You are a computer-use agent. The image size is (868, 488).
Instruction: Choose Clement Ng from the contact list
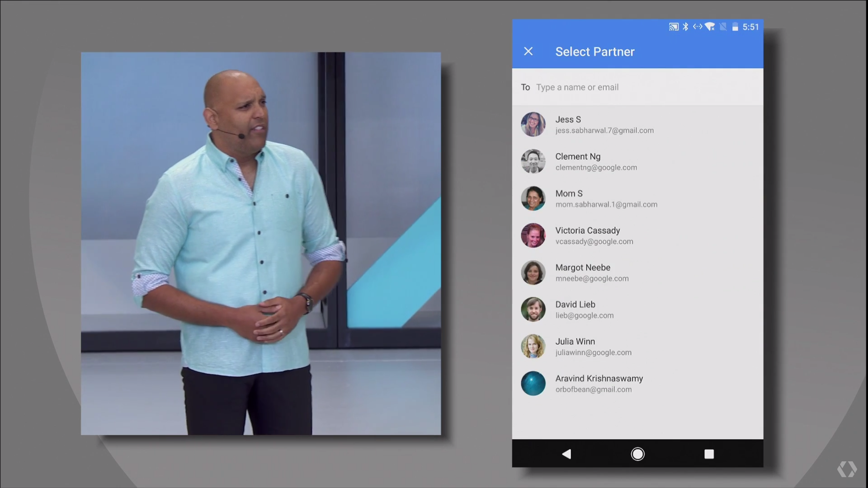(596, 161)
